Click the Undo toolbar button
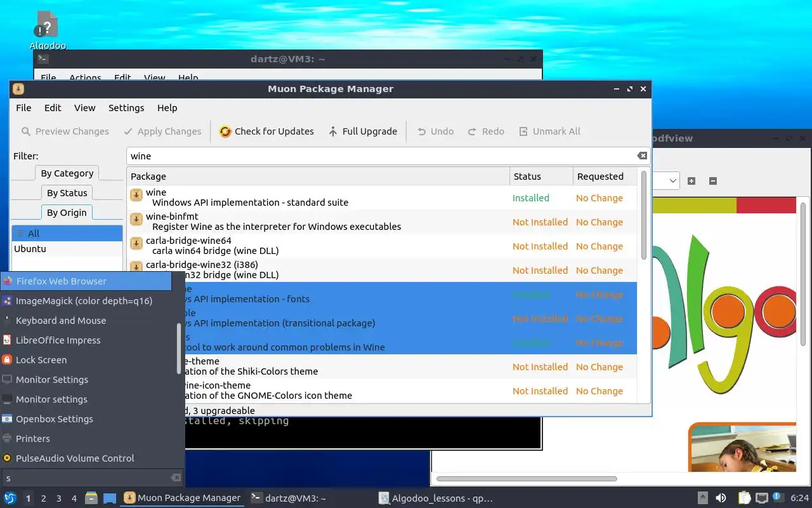The width and height of the screenshot is (812, 508). (435, 131)
